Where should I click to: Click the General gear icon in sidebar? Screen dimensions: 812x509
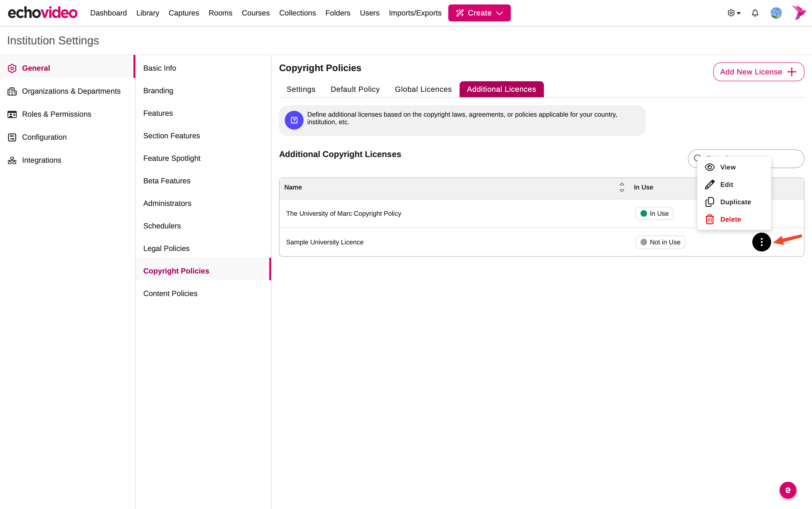[12, 68]
